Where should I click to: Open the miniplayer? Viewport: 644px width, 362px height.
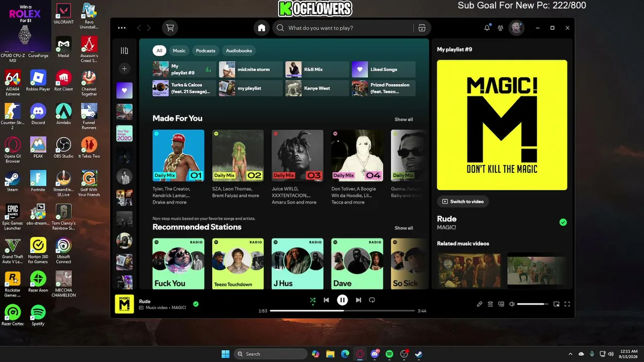(556, 304)
